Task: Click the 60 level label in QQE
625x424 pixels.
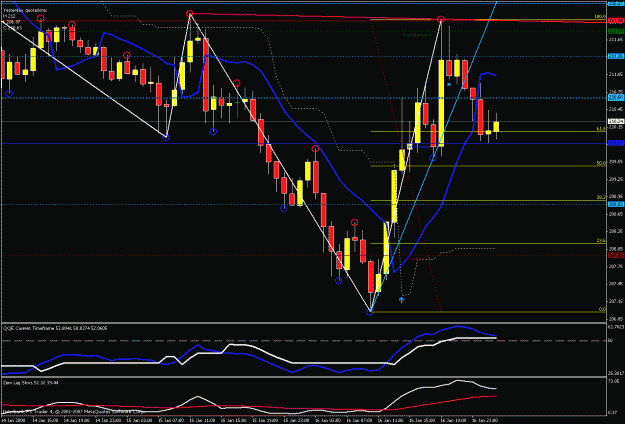Action: (611, 341)
